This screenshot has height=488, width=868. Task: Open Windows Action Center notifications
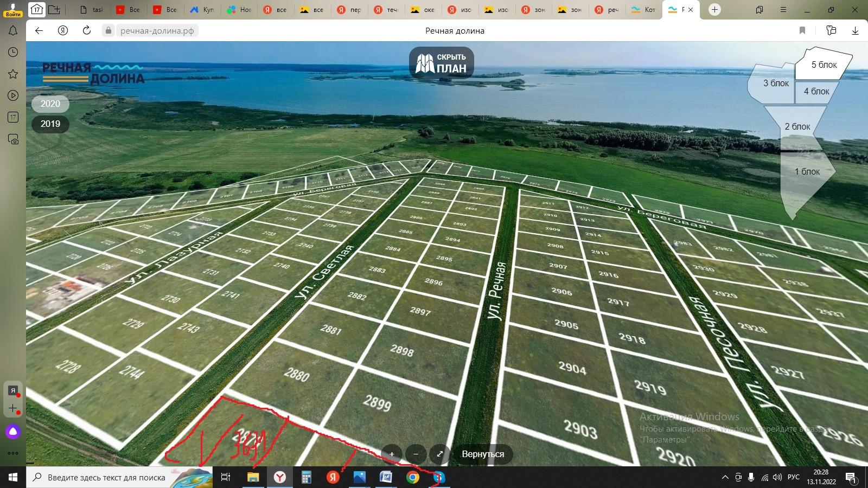(x=851, y=477)
